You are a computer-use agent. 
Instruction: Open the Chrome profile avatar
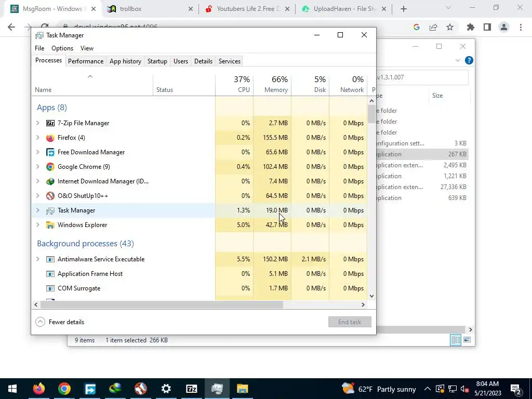click(504, 27)
